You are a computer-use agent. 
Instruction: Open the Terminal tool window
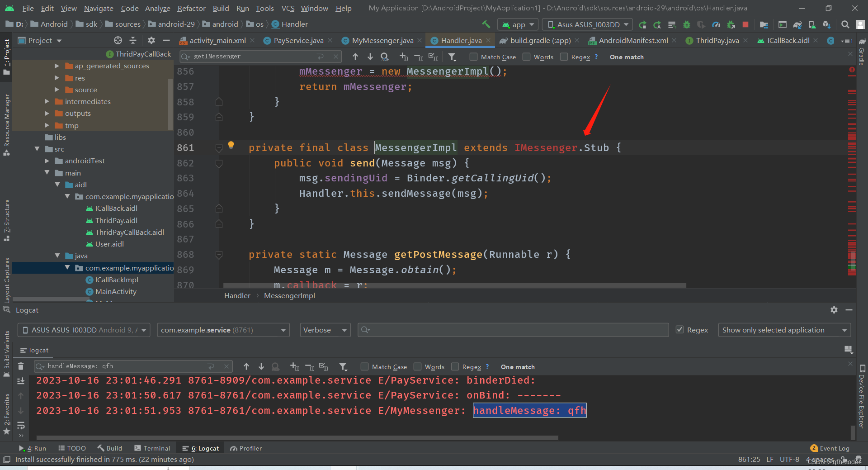coord(152,448)
